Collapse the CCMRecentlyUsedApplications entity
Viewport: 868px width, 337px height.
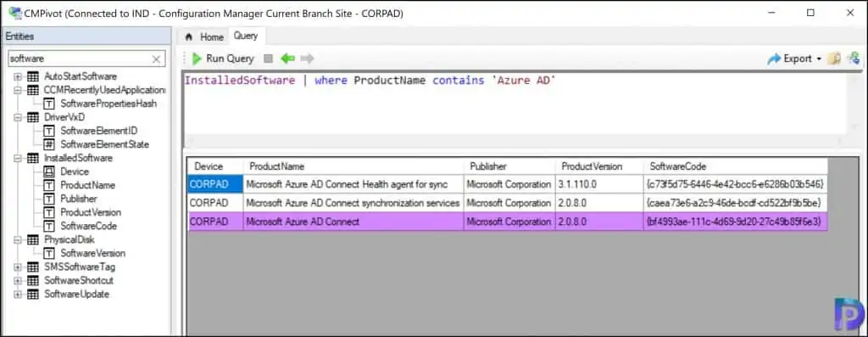[x=18, y=90]
